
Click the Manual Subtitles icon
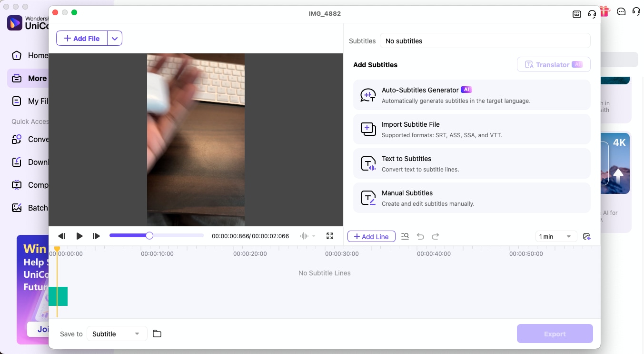tap(368, 198)
